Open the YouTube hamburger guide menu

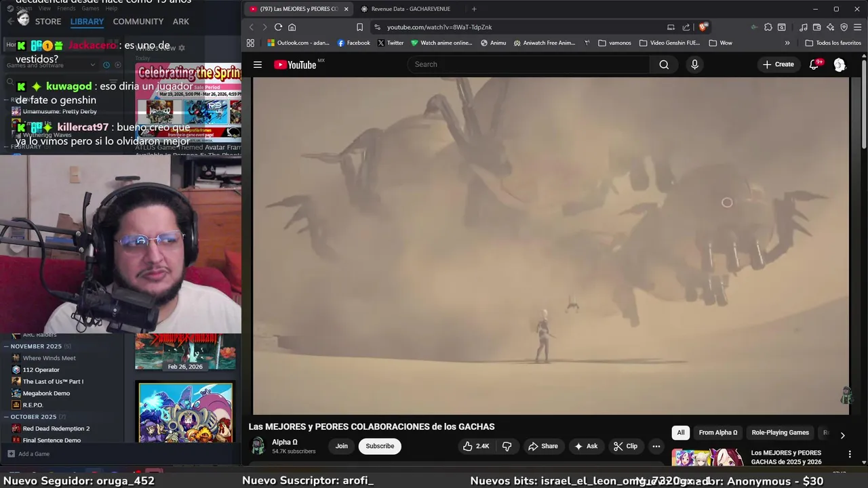click(x=258, y=64)
